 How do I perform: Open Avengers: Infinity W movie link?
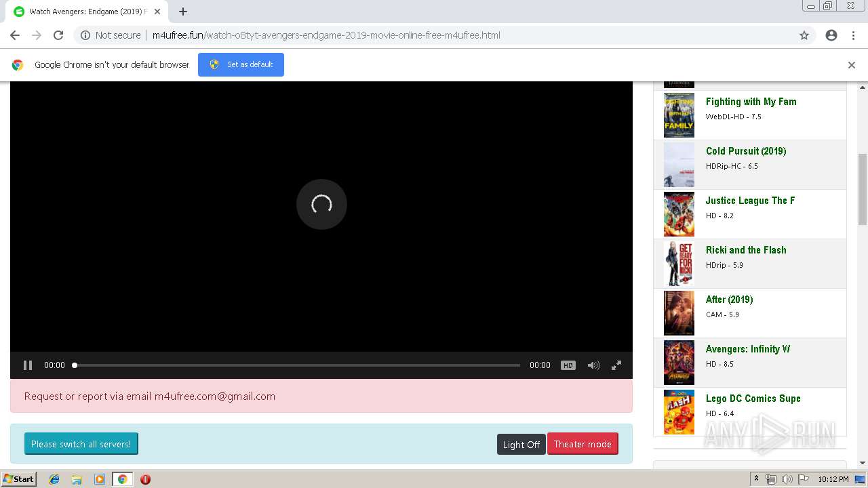click(748, 349)
